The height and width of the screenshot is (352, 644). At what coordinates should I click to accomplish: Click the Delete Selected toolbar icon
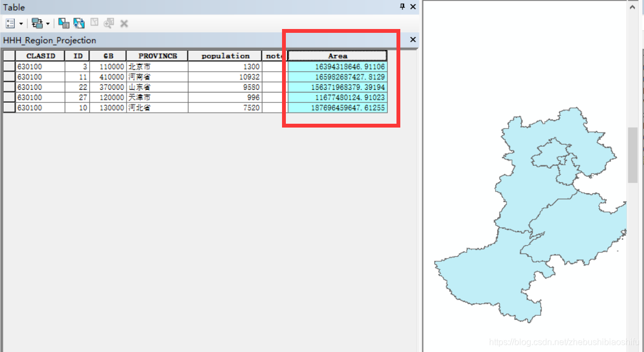pos(124,24)
